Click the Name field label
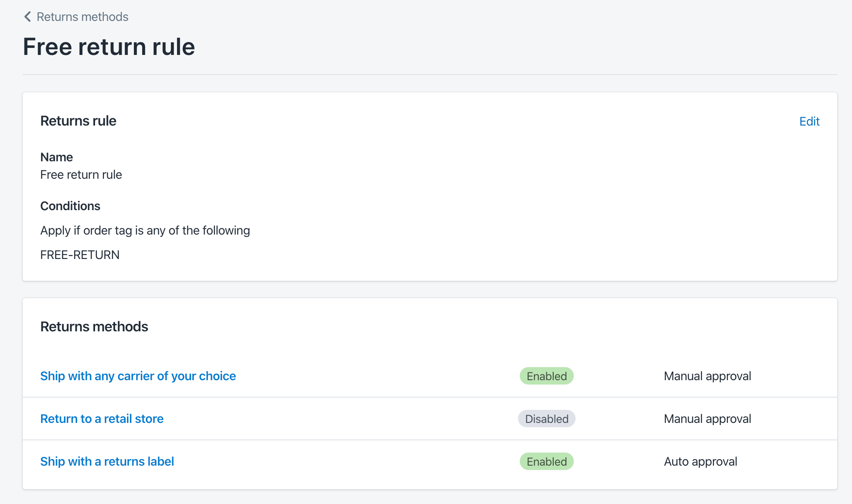 tap(56, 157)
